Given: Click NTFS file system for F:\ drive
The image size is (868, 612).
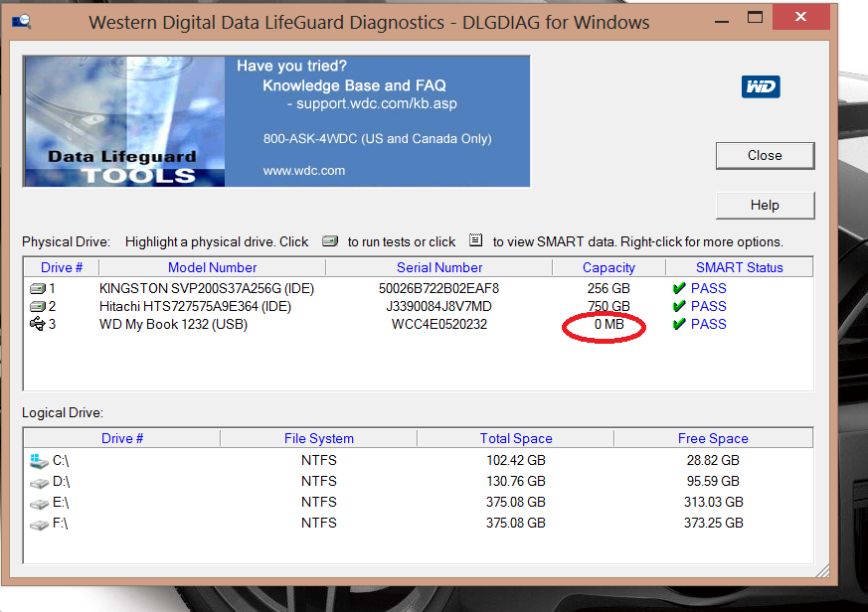Looking at the screenshot, I should point(319,523).
